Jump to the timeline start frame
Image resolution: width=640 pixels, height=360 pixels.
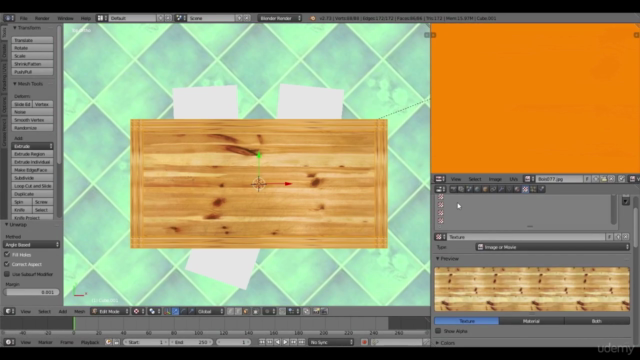pyautogui.click(x=262, y=342)
